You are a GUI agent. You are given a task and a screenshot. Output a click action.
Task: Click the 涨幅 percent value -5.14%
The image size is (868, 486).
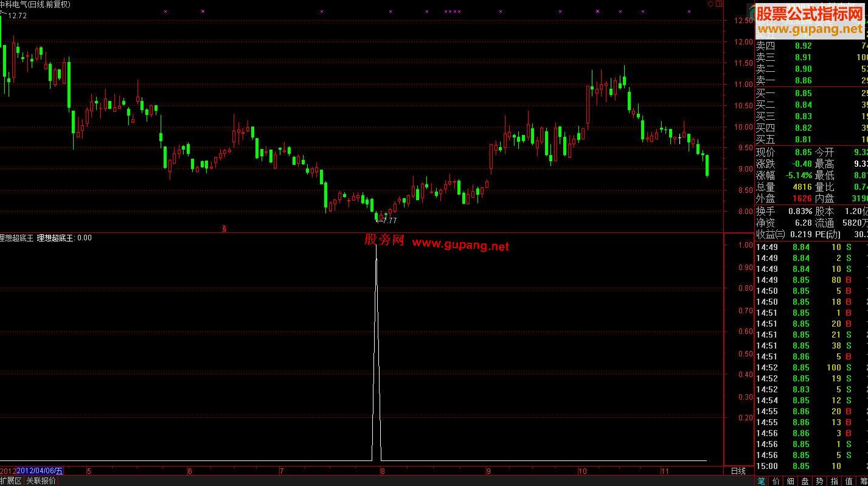(x=798, y=175)
